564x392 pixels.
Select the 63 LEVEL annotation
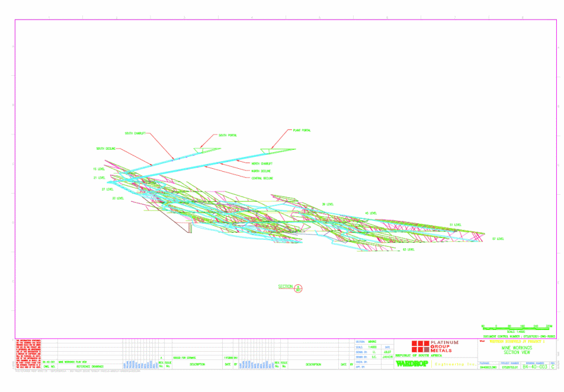click(409, 249)
